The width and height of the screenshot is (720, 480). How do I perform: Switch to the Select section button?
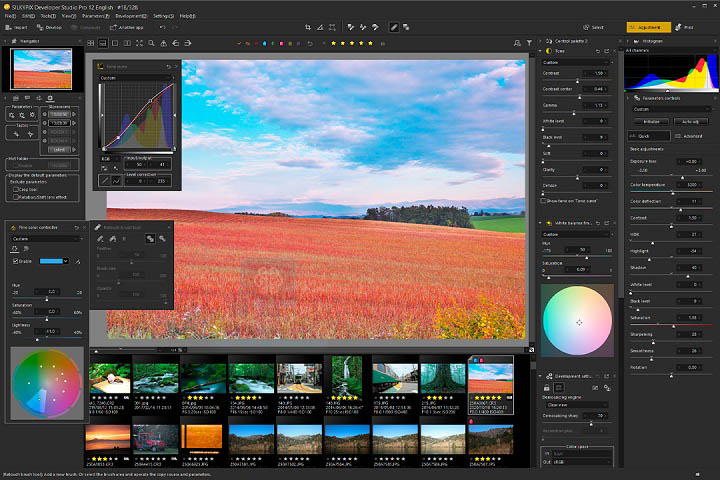pos(593,28)
